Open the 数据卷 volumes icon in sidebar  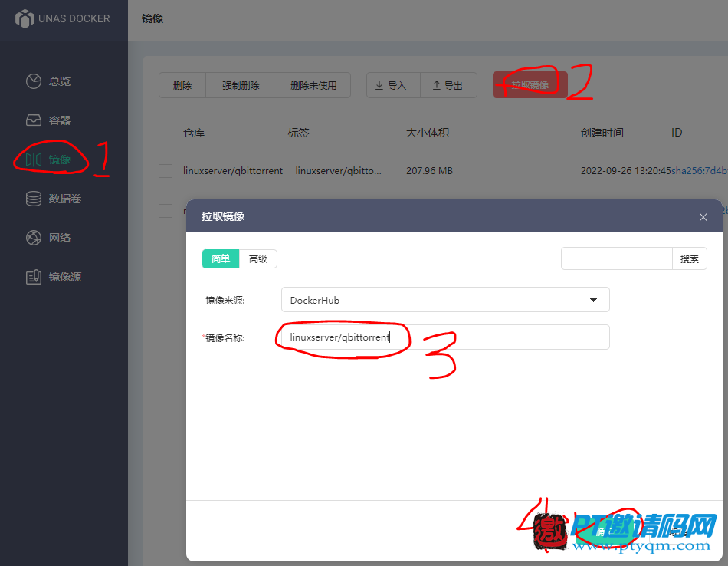[34, 199]
